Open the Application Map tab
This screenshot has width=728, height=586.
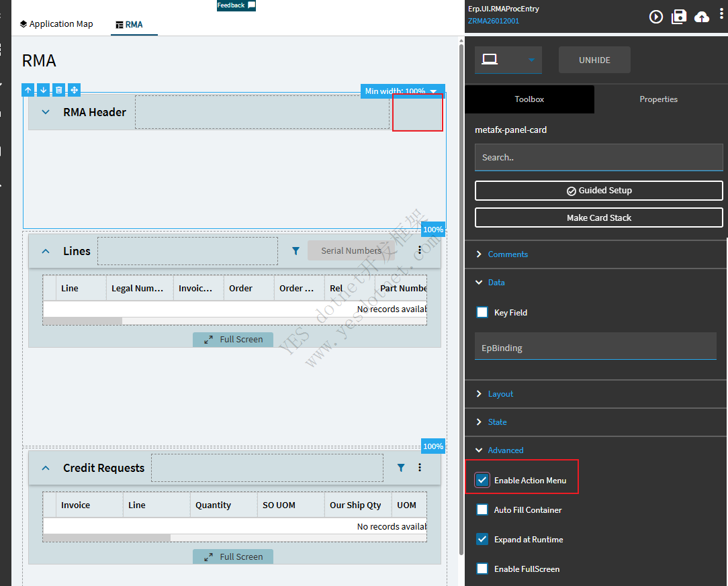pos(56,24)
